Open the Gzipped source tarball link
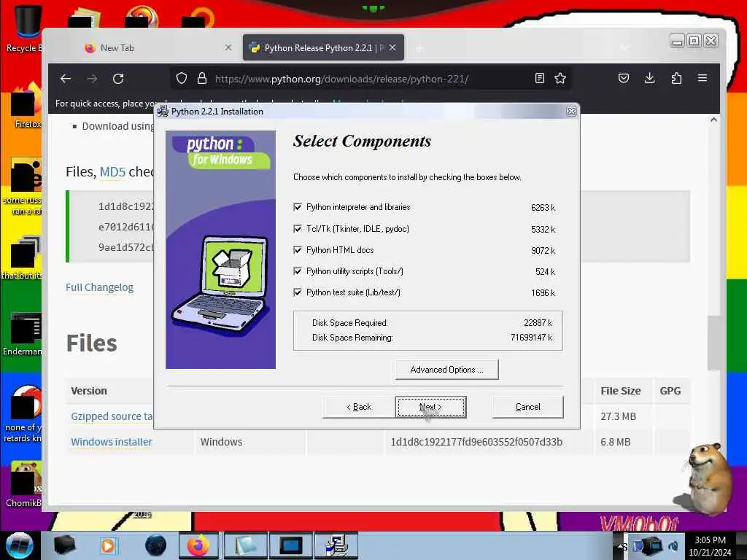The image size is (747, 560). click(112, 416)
